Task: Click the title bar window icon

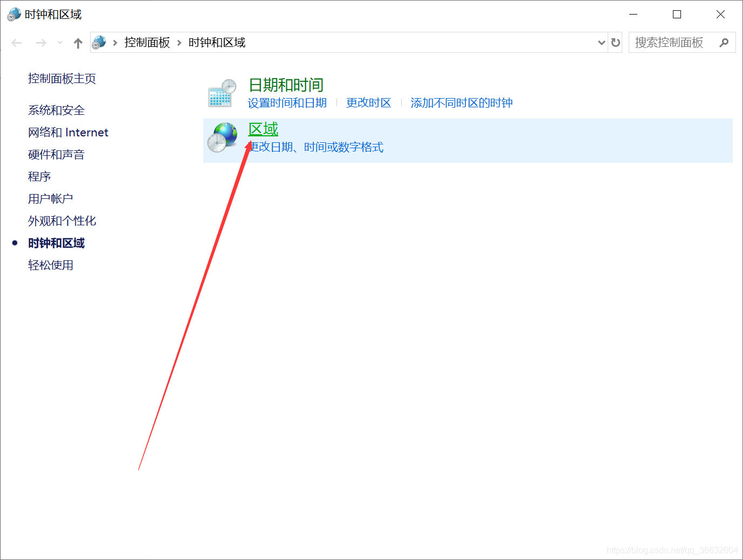Action: [14, 15]
